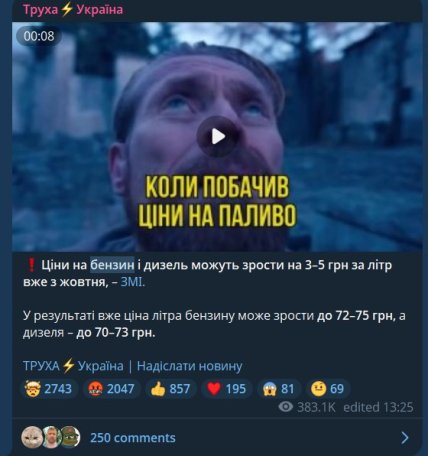This screenshot has width=428, height=456.
Task: Click the eye views counter 383.1K
Action: pyautogui.click(x=307, y=407)
